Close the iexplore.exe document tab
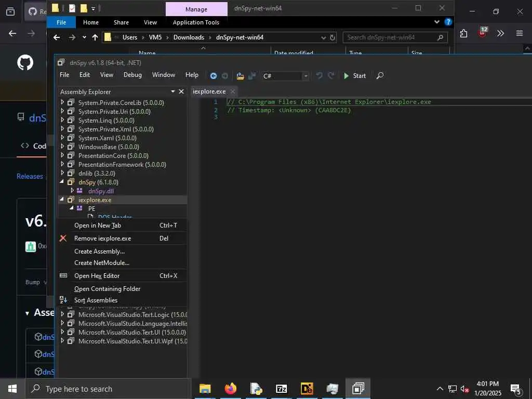 [233, 91]
